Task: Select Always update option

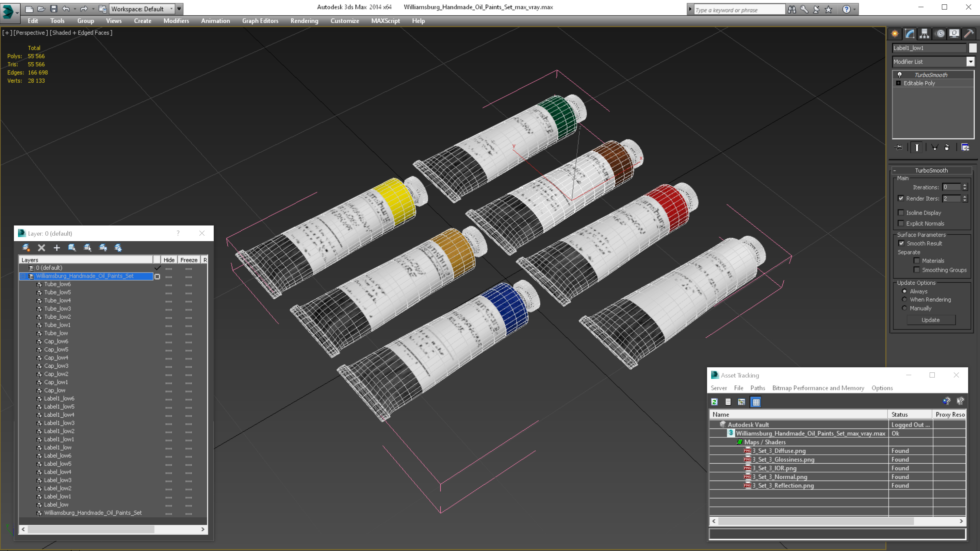Action: click(x=905, y=291)
